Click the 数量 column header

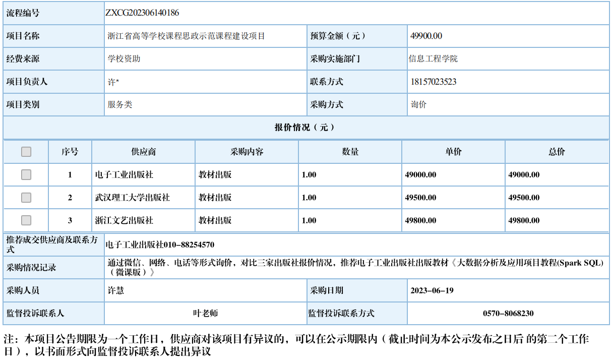coord(350,152)
